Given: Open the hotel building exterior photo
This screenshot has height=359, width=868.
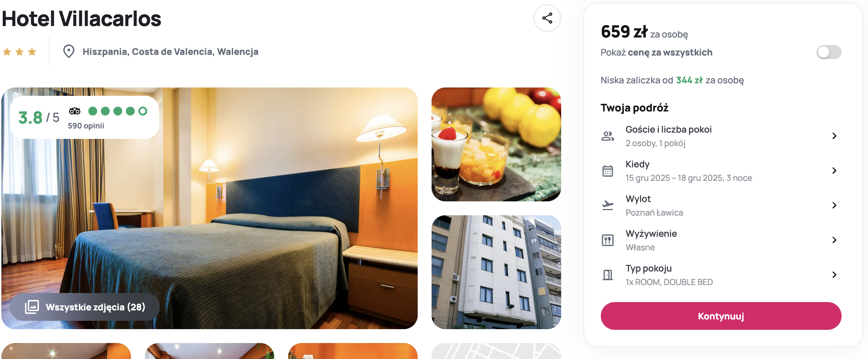Looking at the screenshot, I should 496,272.
